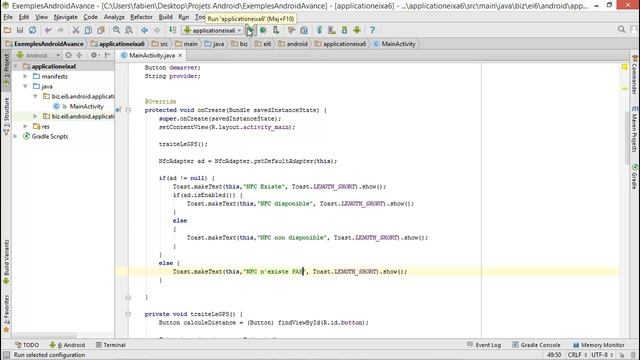Open the Android project view dropdown

pyautogui.click(x=38, y=55)
